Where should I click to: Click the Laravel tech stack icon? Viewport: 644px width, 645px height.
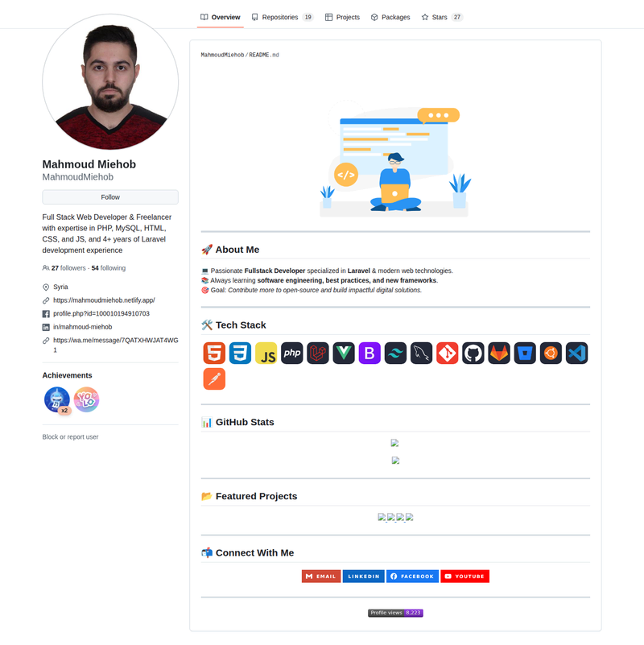318,353
